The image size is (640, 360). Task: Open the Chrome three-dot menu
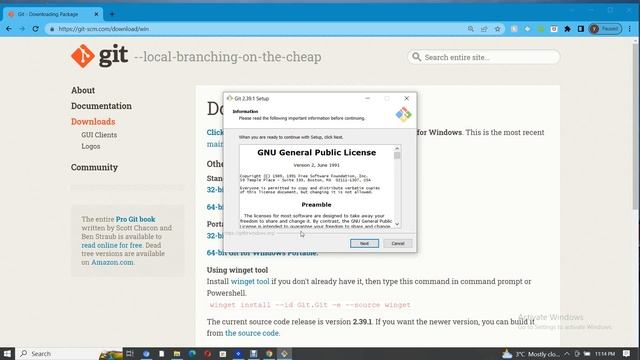tap(630, 29)
